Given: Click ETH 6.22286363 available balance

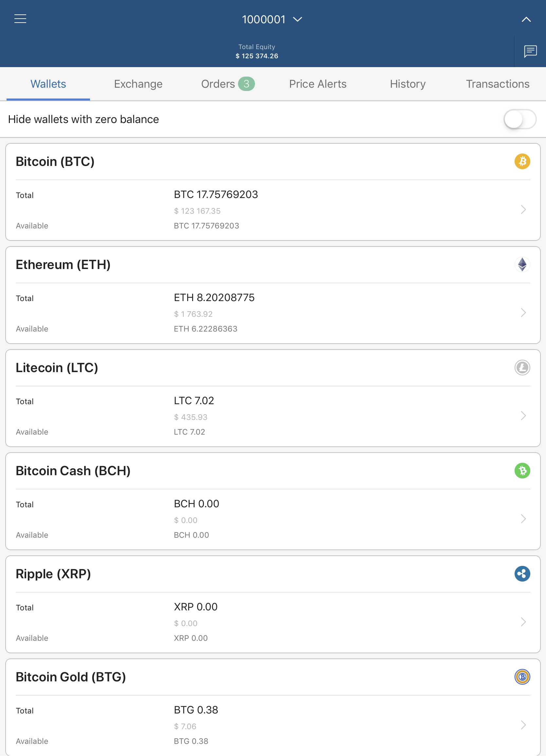Looking at the screenshot, I should 205,329.
